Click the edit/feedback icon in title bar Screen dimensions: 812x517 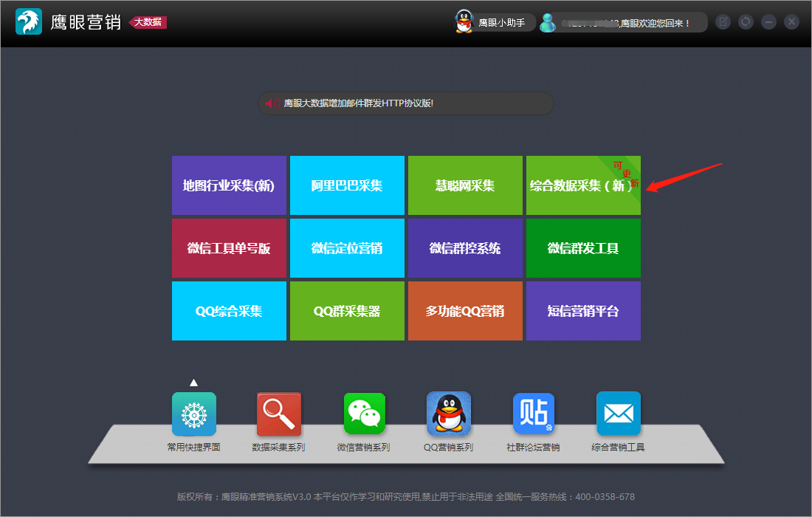coord(723,21)
